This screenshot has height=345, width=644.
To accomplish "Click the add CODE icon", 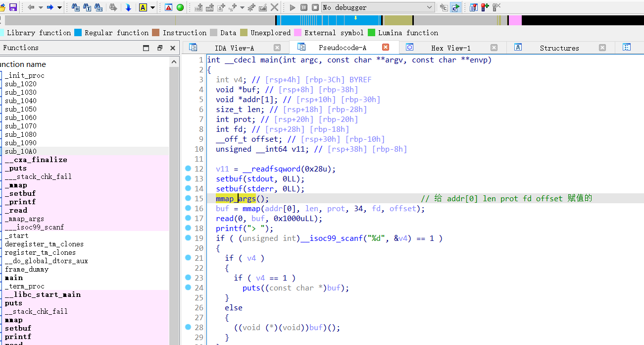I will click(x=199, y=7).
